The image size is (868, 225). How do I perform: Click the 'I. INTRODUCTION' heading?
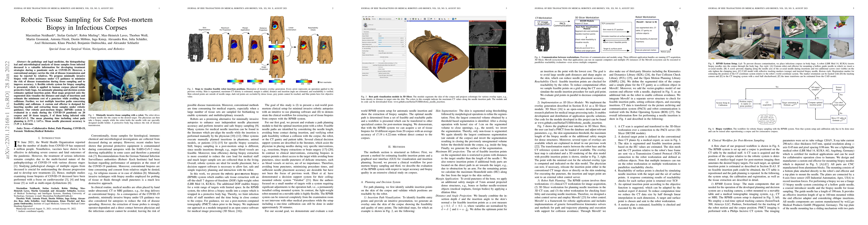pyautogui.click(x=49, y=138)
